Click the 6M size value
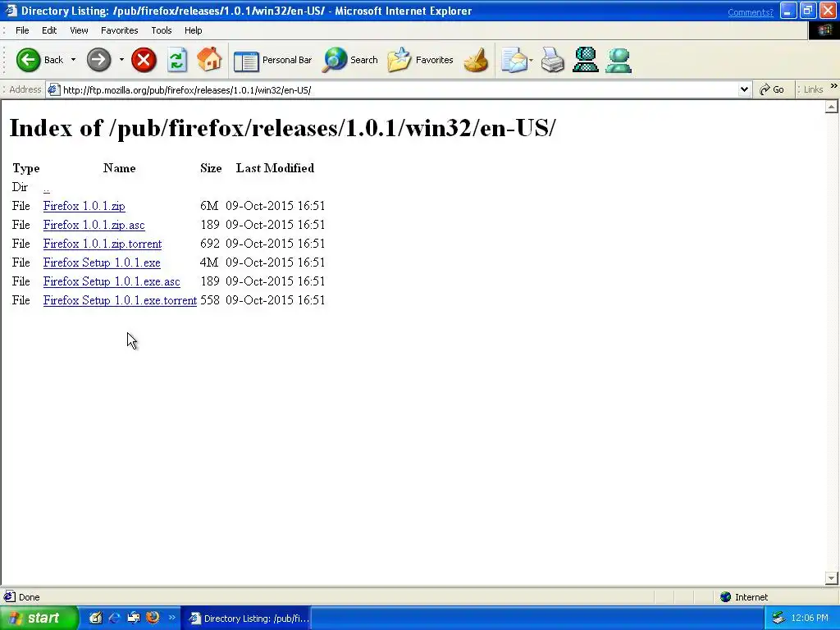840x630 pixels. click(x=209, y=206)
